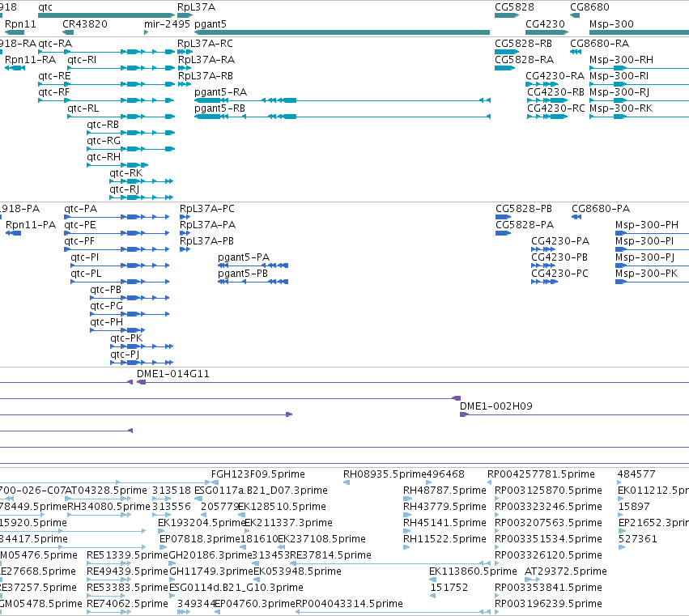The width and height of the screenshot is (689, 616).
Task: Select transcript CG5828-RB
Action: tap(507, 52)
